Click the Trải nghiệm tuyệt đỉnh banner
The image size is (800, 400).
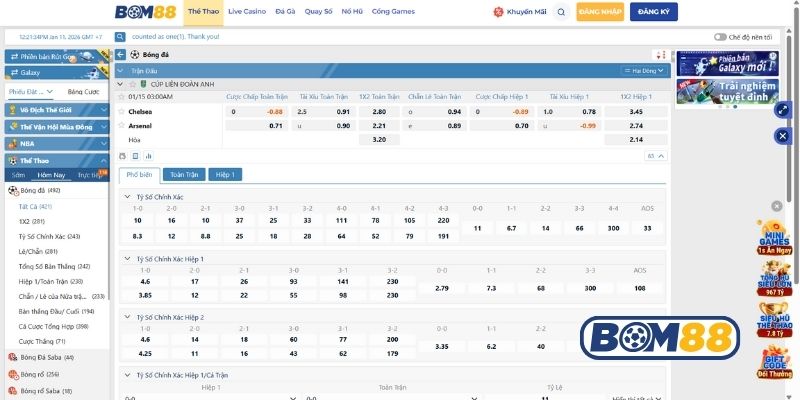(x=728, y=91)
